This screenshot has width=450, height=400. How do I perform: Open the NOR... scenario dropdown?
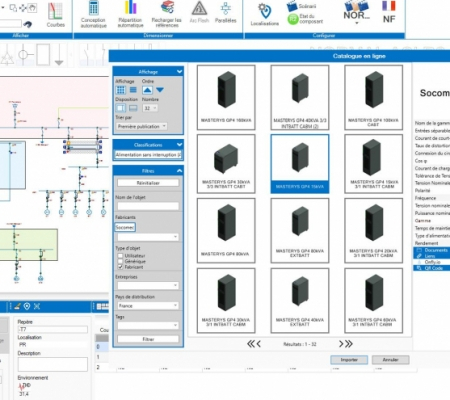coord(357,14)
